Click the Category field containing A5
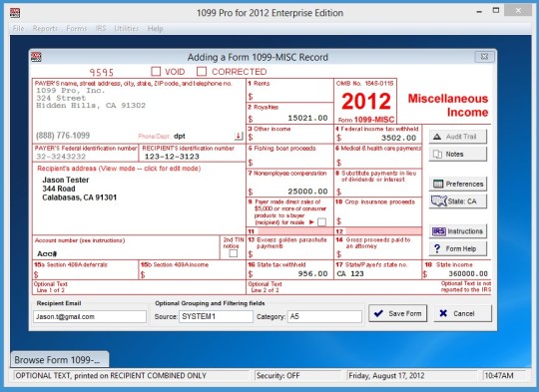This screenshot has height=392, width=539. click(324, 316)
